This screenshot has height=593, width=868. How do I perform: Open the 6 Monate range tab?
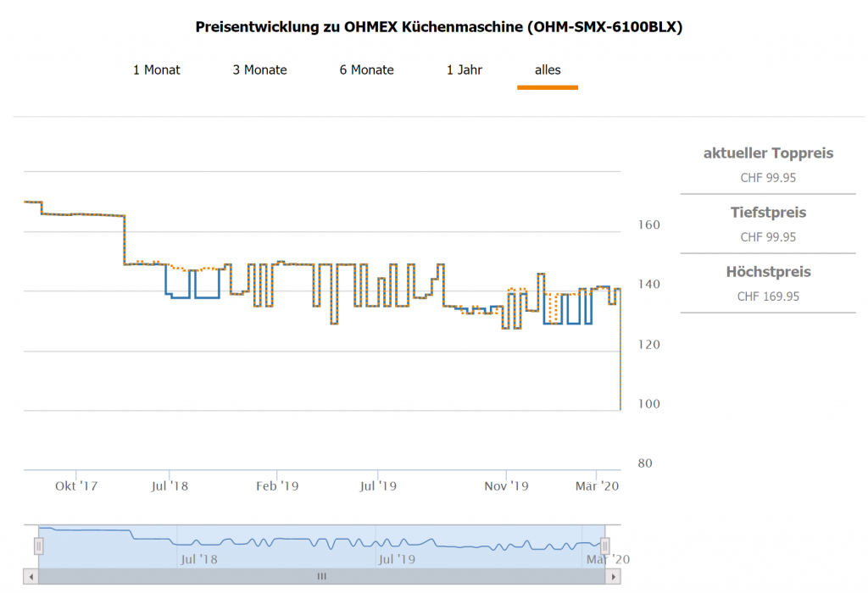(x=366, y=69)
